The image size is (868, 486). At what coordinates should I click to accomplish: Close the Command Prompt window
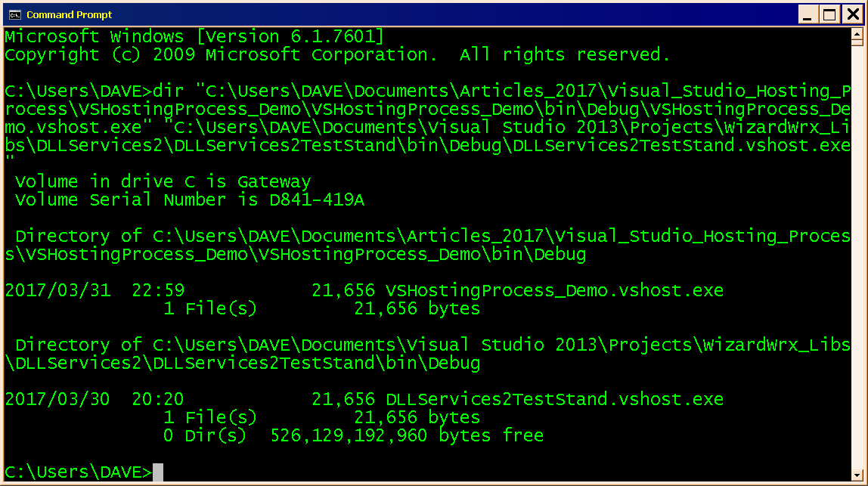[853, 14]
